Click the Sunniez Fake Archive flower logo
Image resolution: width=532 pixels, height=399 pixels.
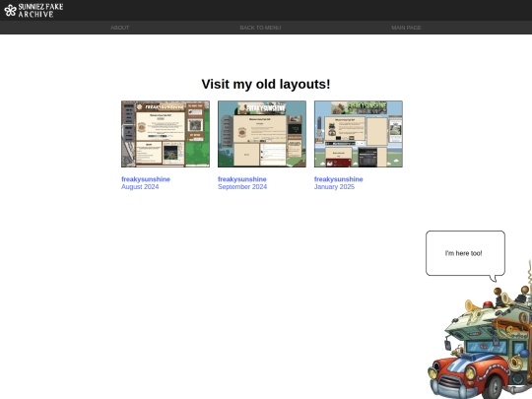(x=10, y=11)
